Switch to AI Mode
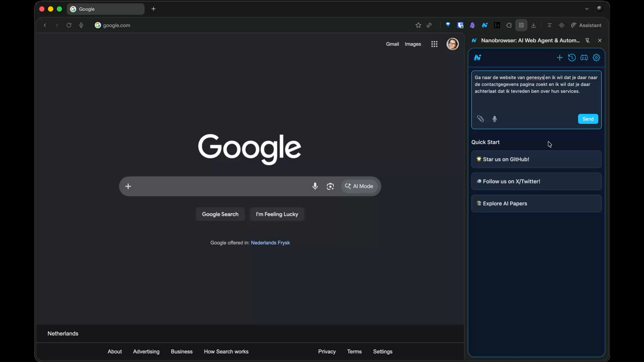The image size is (644, 362). (x=359, y=186)
